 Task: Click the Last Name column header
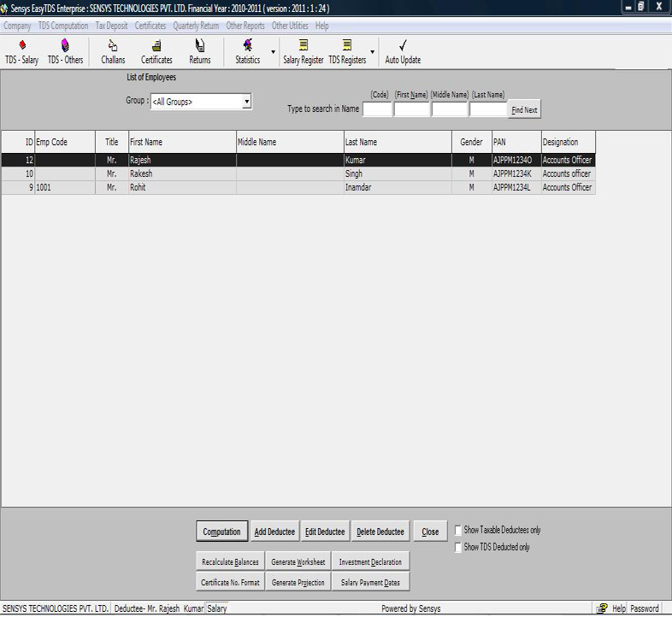click(398, 142)
